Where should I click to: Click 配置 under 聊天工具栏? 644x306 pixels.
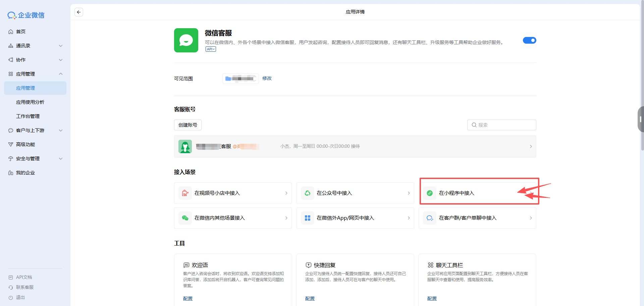pos(432,299)
